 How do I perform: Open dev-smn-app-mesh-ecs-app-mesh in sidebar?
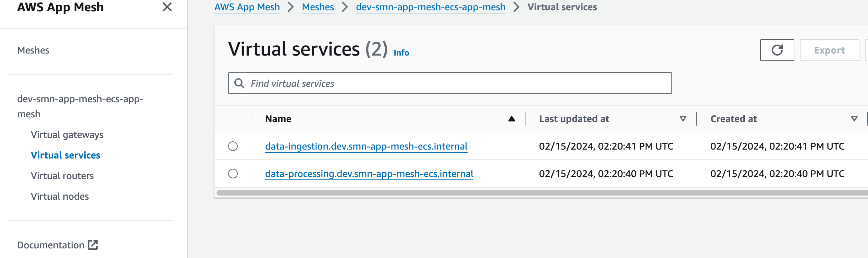80,106
